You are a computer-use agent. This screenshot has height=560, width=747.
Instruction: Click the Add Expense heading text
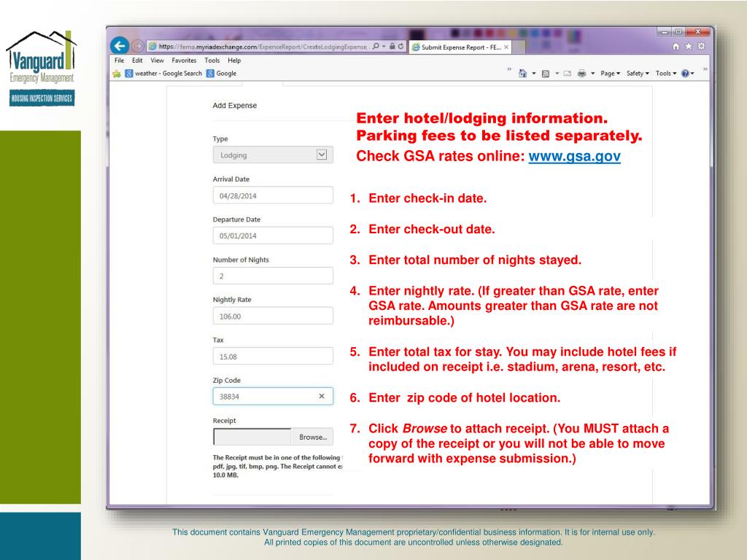click(234, 105)
